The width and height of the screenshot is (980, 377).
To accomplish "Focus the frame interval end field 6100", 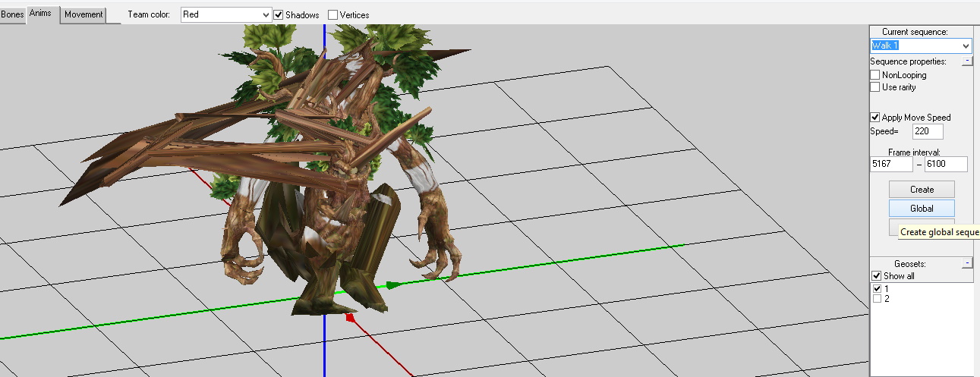I will (x=945, y=164).
